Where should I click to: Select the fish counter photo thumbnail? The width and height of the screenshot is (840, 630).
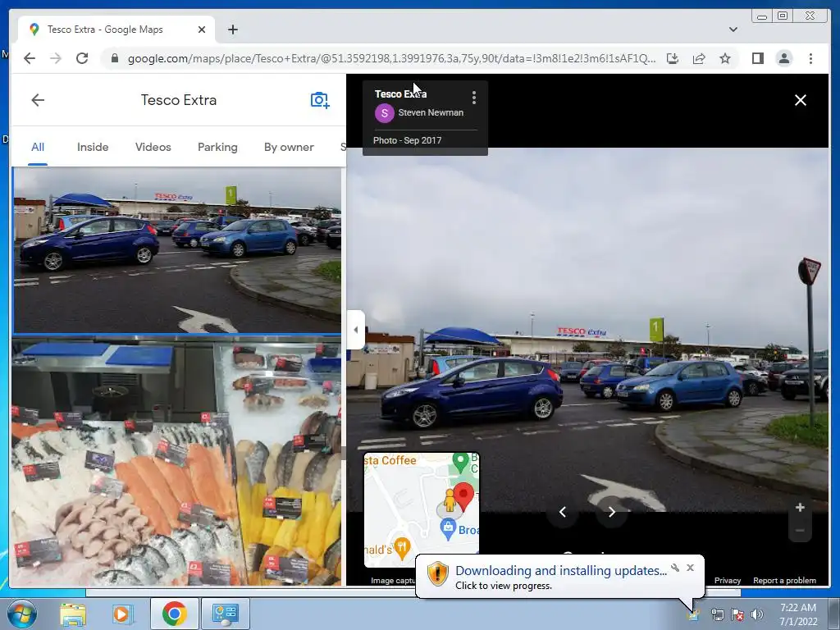[177, 461]
